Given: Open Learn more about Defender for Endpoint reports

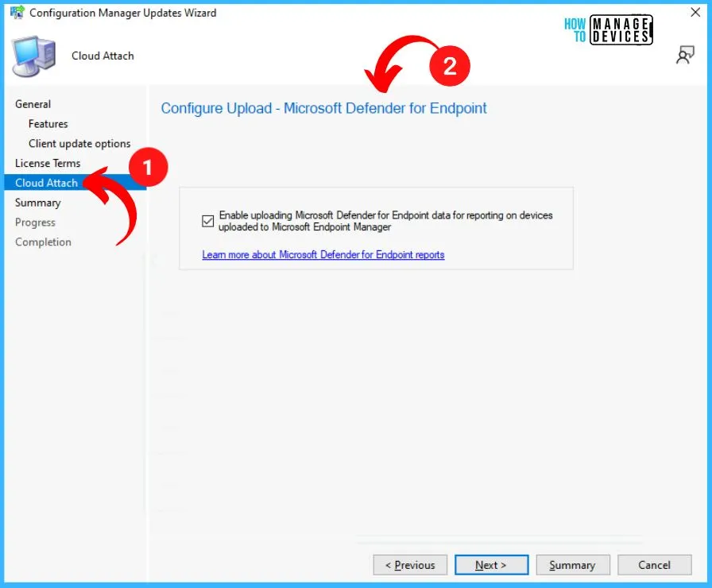Looking at the screenshot, I should 323,255.
